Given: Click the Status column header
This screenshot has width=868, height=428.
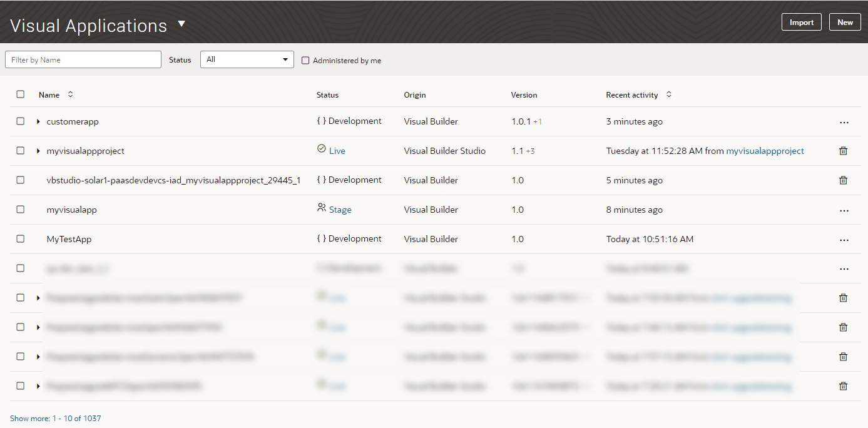Looking at the screenshot, I should pyautogui.click(x=327, y=95).
